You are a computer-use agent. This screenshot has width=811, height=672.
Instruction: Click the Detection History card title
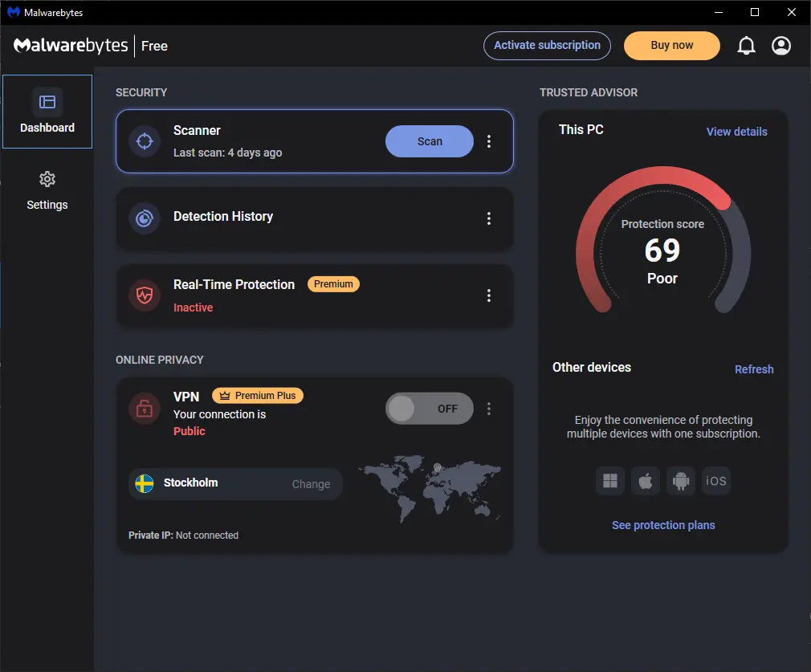tap(223, 216)
